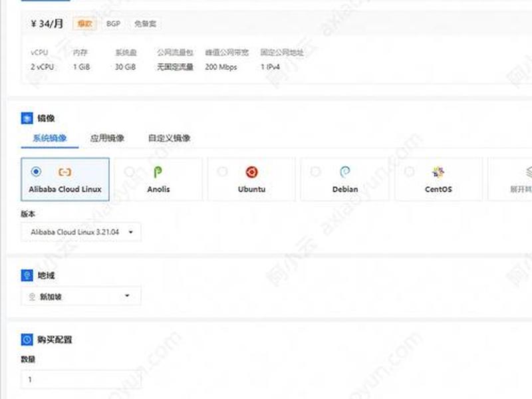Switch to the 应用镜像 tab
Viewport: 532px width, 399px height.
pos(107,138)
